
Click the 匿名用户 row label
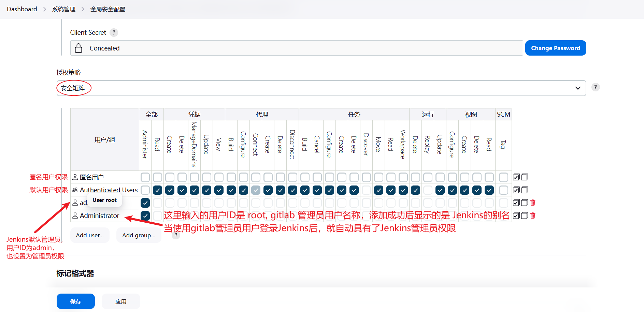tap(91, 177)
